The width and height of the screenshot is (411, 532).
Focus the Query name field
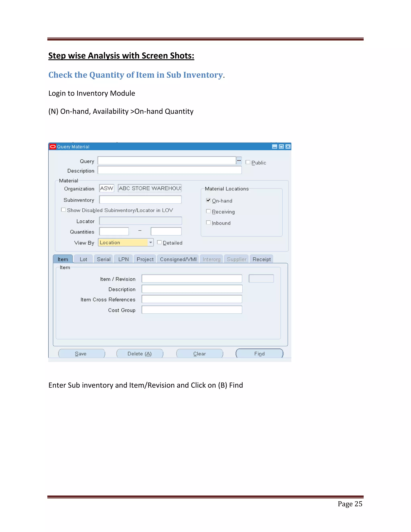tap(167, 161)
